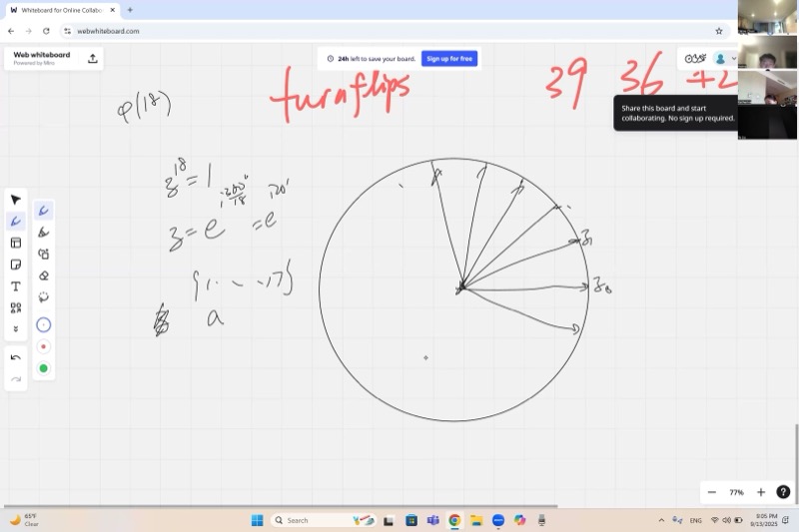Click the Sign up for free button
Screen dimensions: 799x532
tap(448, 59)
